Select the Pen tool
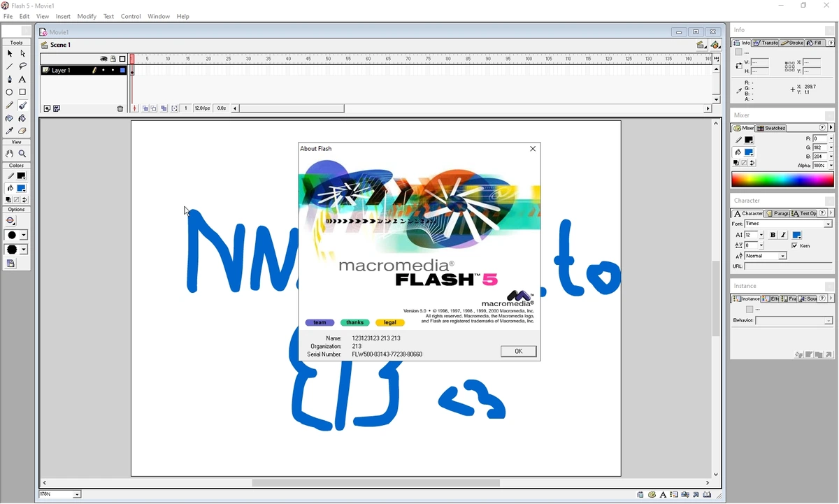The width and height of the screenshot is (839, 504). (x=10, y=80)
